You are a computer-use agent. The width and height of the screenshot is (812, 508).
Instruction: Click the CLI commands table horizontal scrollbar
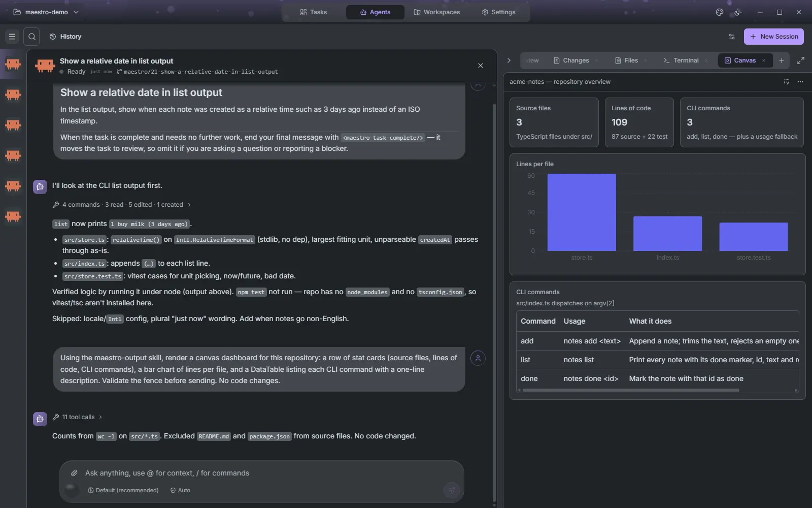(631, 390)
